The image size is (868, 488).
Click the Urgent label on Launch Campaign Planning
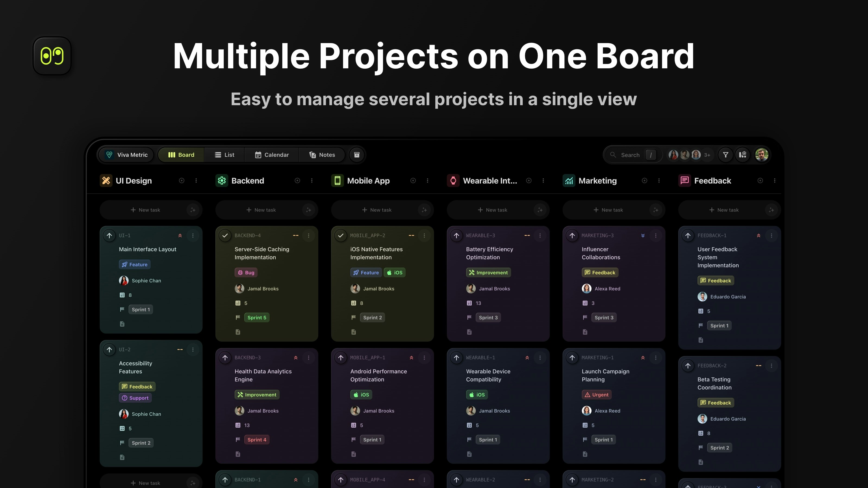click(x=597, y=395)
